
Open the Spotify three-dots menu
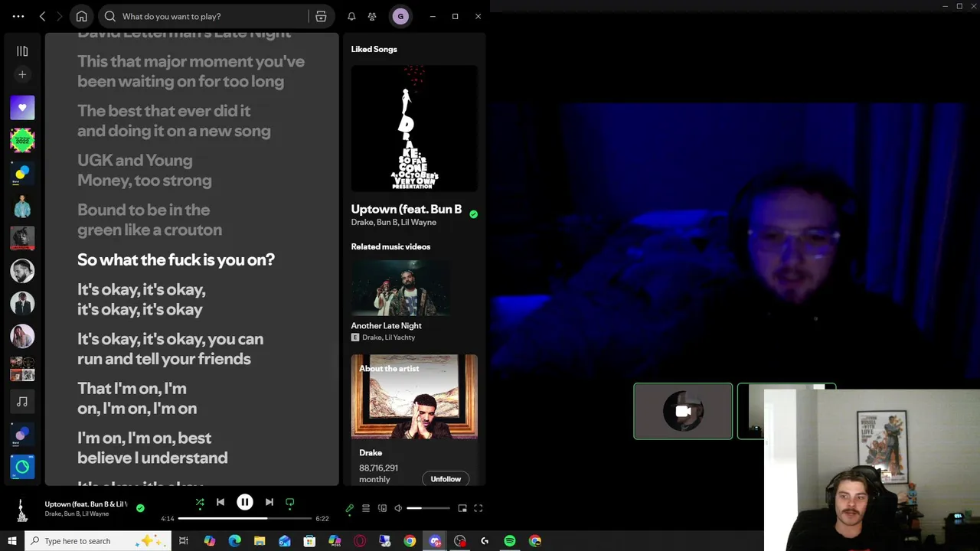click(x=18, y=16)
